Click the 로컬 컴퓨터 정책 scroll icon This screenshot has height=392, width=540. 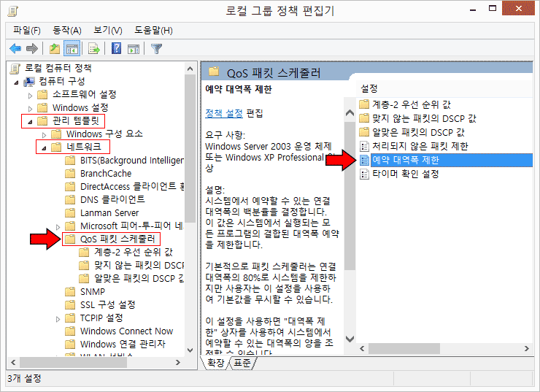15,68
